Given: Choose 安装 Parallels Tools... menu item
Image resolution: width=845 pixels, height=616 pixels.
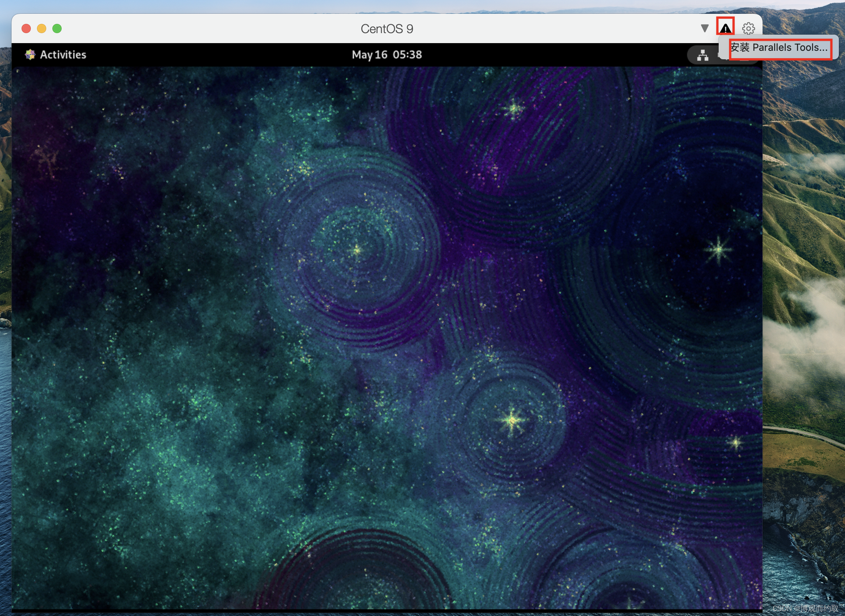Looking at the screenshot, I should [x=779, y=47].
